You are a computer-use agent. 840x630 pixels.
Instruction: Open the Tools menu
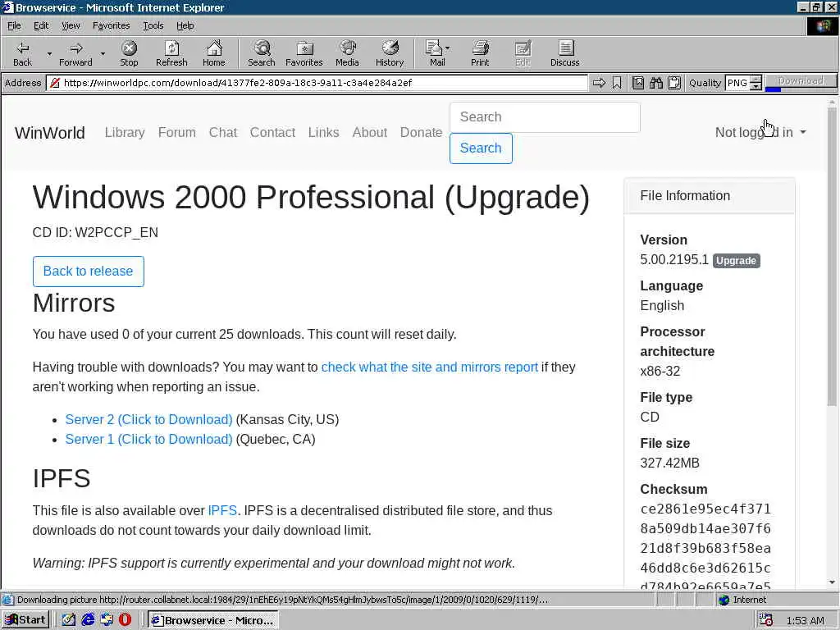click(x=153, y=25)
